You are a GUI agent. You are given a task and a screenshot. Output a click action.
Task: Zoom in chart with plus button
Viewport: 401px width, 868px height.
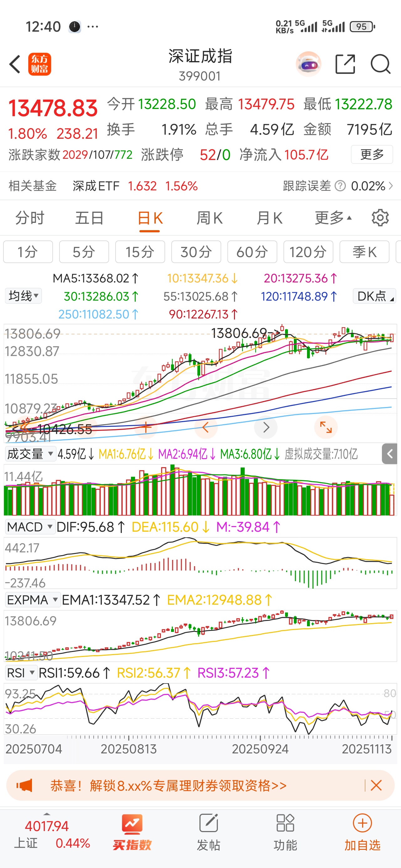[146, 427]
